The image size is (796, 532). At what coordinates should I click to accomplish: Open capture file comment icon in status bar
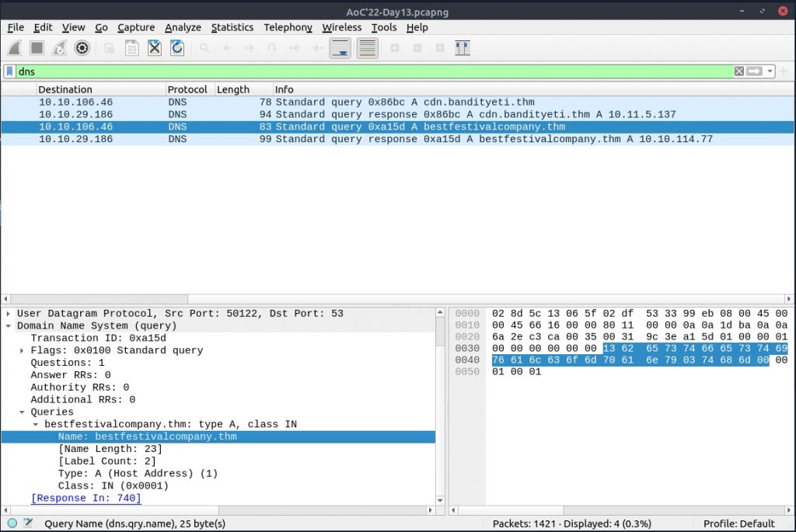[28, 523]
